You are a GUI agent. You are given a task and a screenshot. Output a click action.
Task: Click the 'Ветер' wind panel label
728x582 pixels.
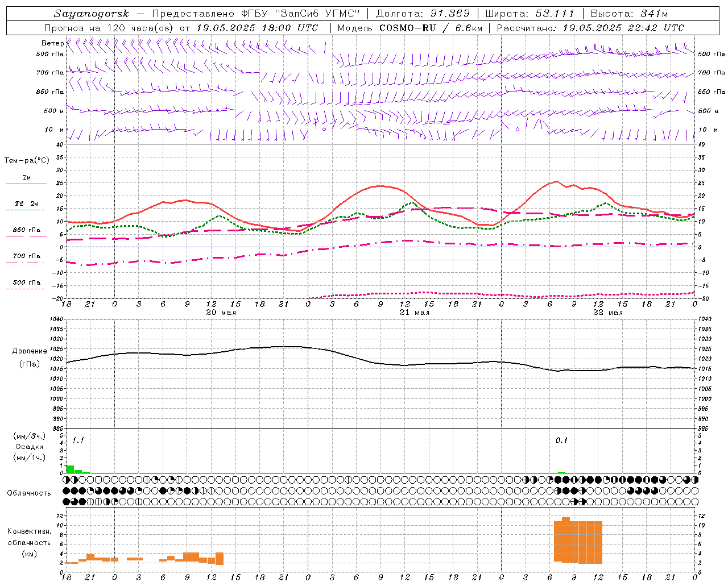click(x=52, y=43)
